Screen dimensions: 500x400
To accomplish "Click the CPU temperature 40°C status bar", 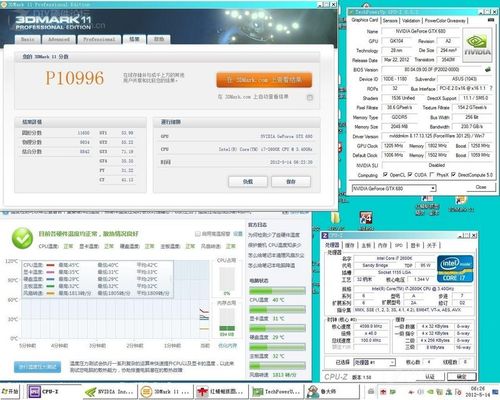I will tap(277, 291).
